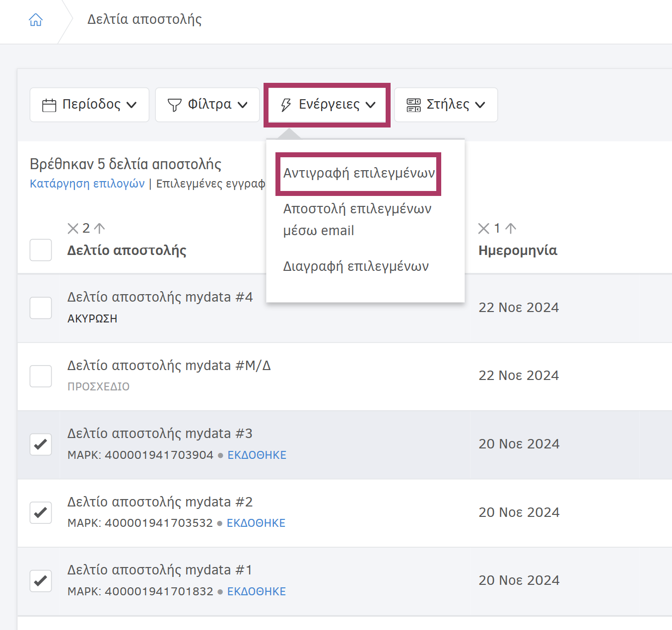
Task: Open Δελτίο αποστολής mydata #Μ/Δ entry
Action: 169,366
